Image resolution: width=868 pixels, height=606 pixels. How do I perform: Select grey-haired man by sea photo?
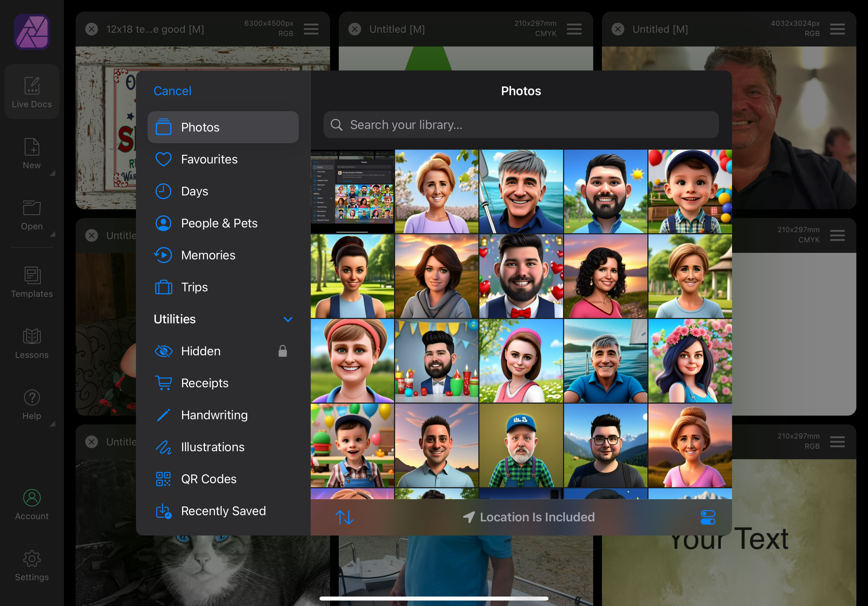point(521,191)
